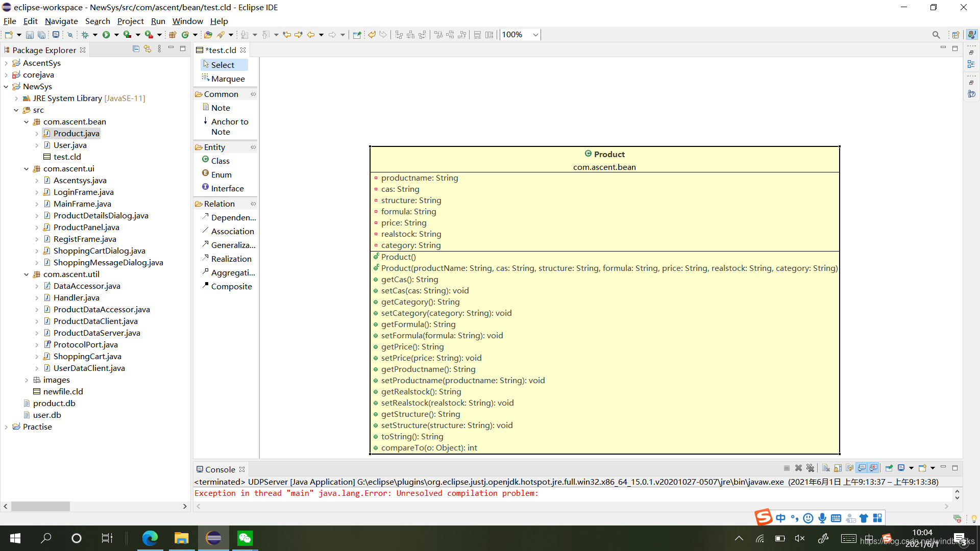Viewport: 980px width, 551px height.
Task: Select the Association relation tool
Action: click(233, 231)
